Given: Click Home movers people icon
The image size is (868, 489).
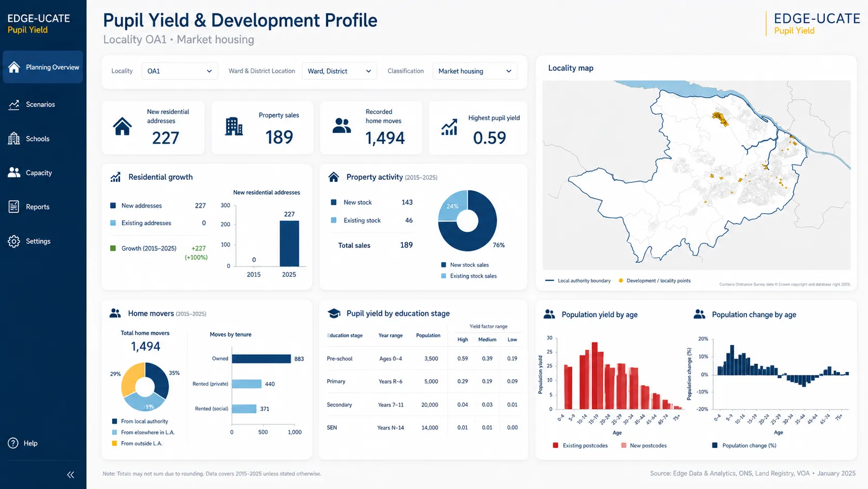Looking at the screenshot, I should pyautogui.click(x=115, y=313).
